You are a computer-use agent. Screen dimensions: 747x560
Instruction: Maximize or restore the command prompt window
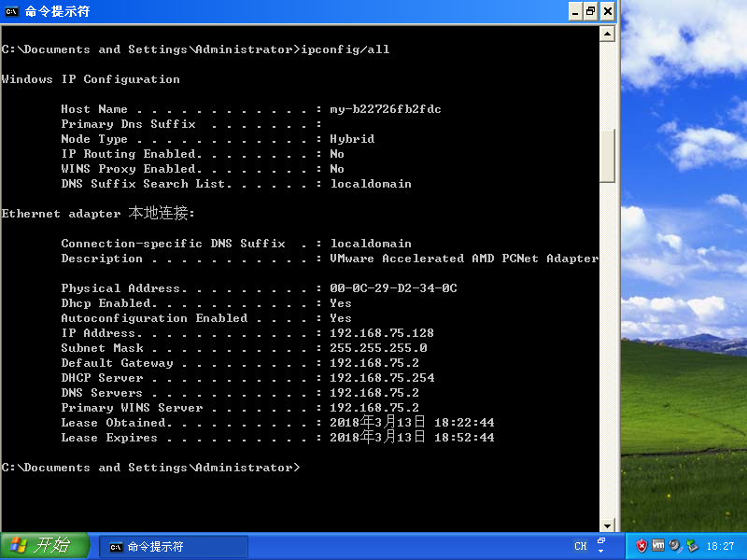click(591, 11)
